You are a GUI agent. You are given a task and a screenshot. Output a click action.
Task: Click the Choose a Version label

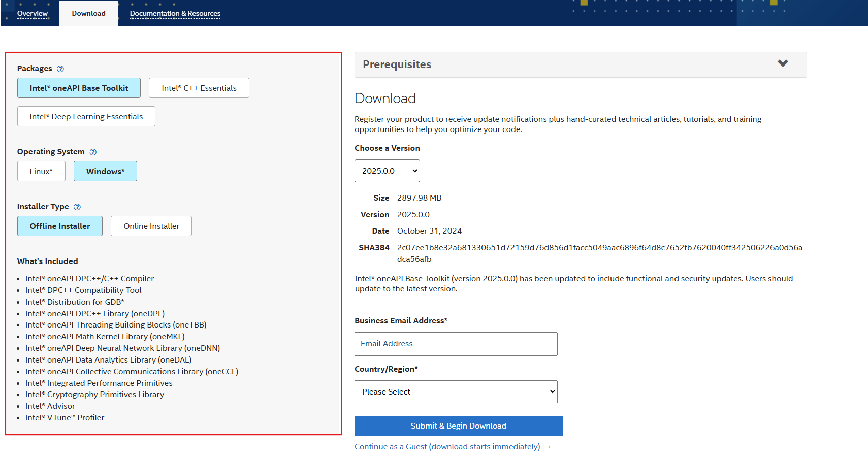point(387,148)
